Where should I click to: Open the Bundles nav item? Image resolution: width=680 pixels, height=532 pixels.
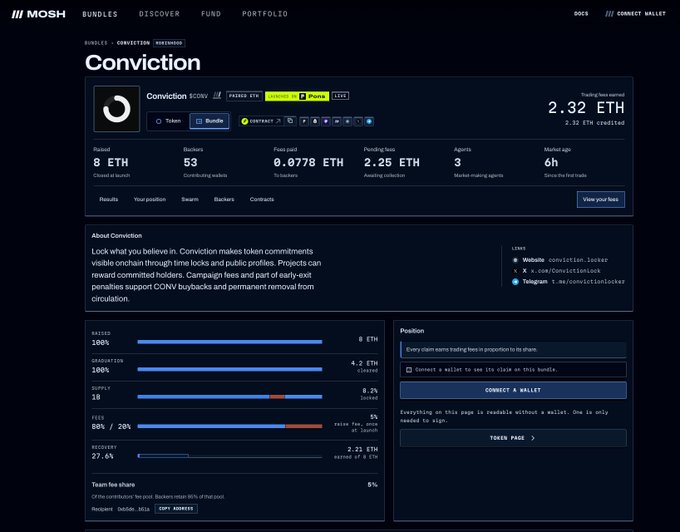click(100, 14)
